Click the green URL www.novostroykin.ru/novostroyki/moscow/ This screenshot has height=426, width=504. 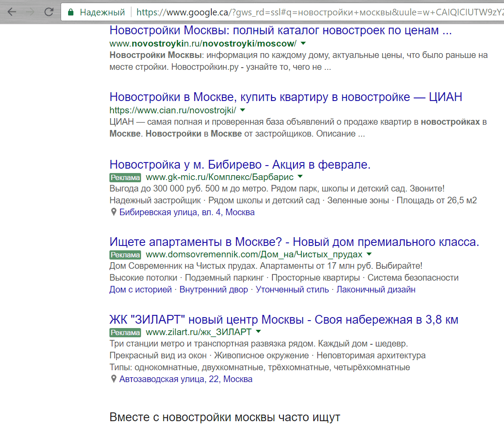click(x=203, y=43)
